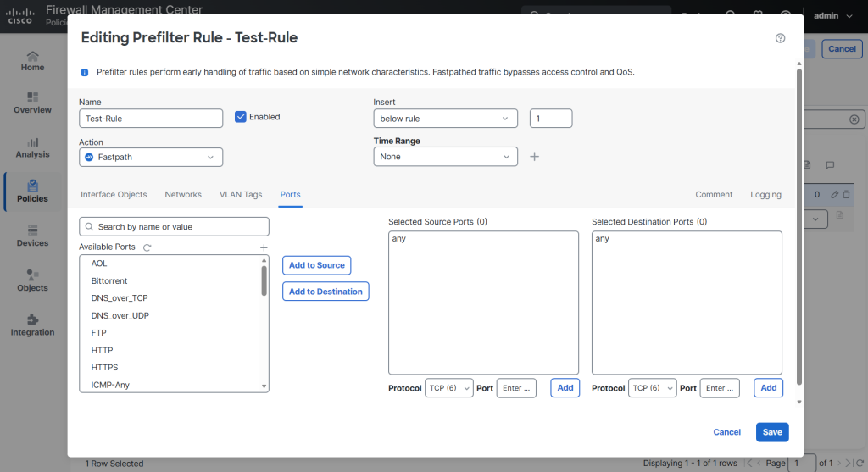Screen dimensions: 868x472
Task: Open destination Protocol TCP (6) dropdown
Action: click(x=652, y=388)
